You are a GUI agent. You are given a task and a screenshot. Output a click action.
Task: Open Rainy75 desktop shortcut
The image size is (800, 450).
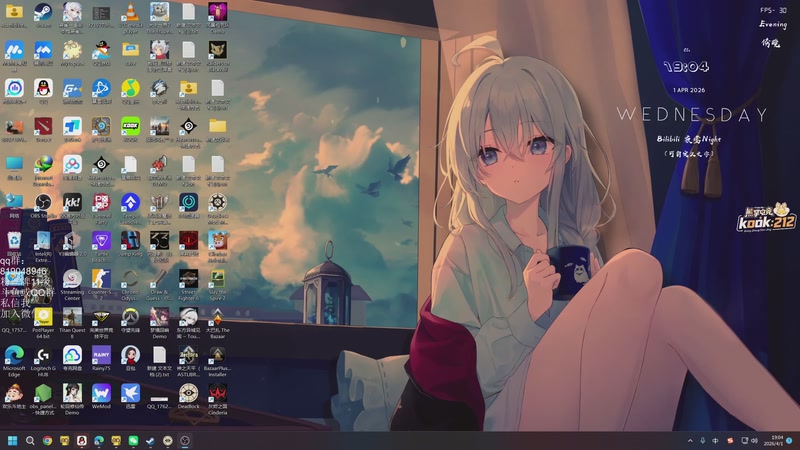click(x=101, y=359)
